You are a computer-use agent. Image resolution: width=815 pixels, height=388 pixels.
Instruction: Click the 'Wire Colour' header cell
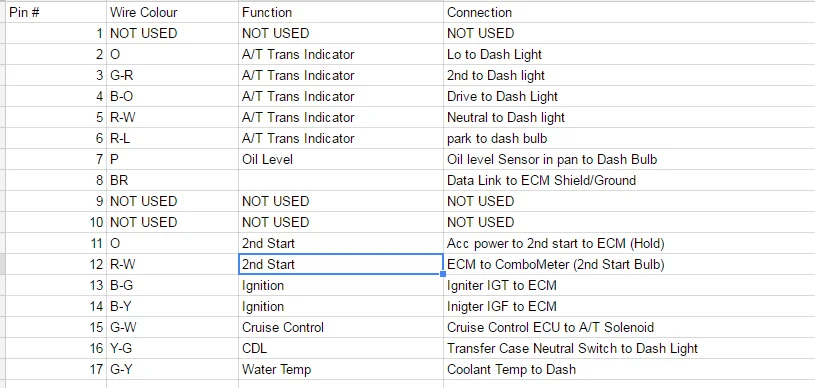[x=172, y=12]
